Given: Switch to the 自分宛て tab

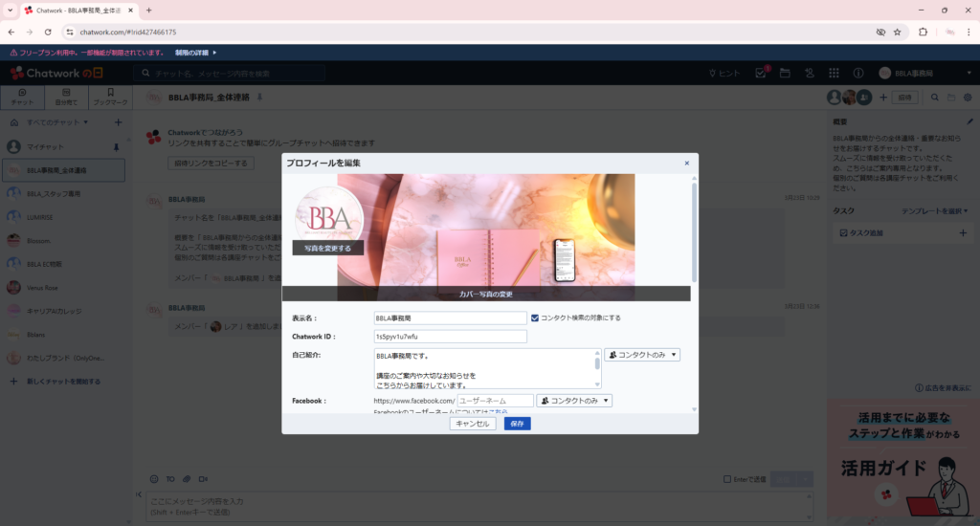Looking at the screenshot, I should (66, 97).
